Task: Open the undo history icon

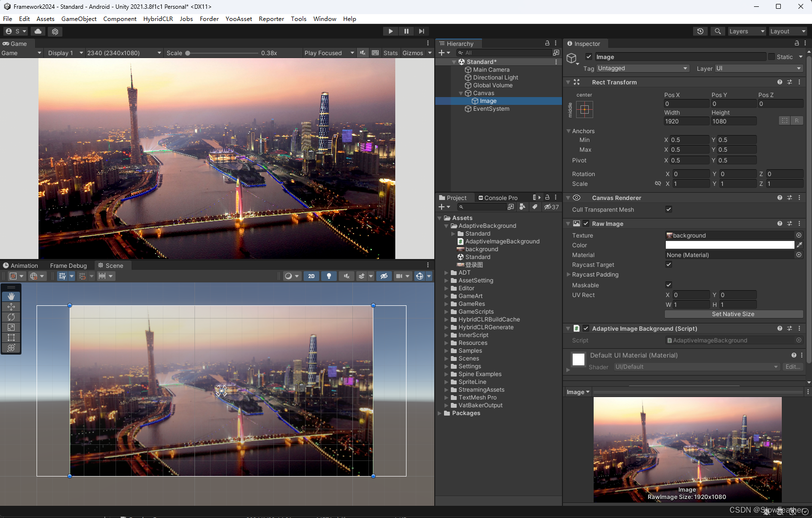Action: (x=700, y=31)
